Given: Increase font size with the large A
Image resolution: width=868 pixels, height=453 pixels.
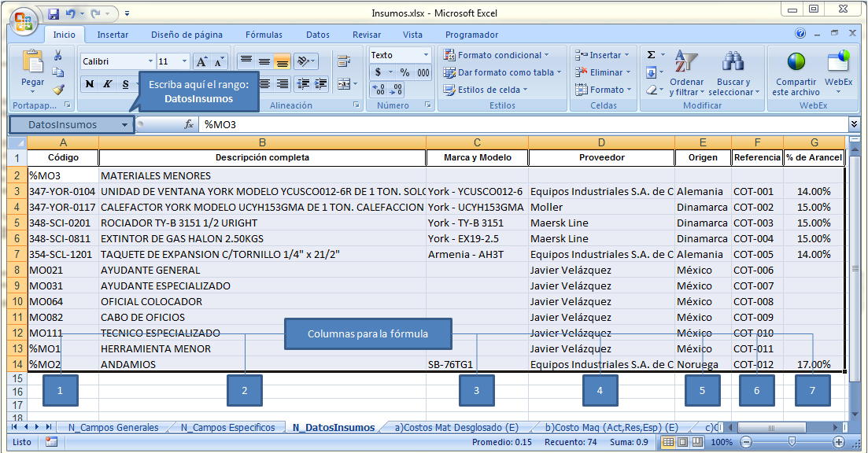Looking at the screenshot, I should (202, 61).
